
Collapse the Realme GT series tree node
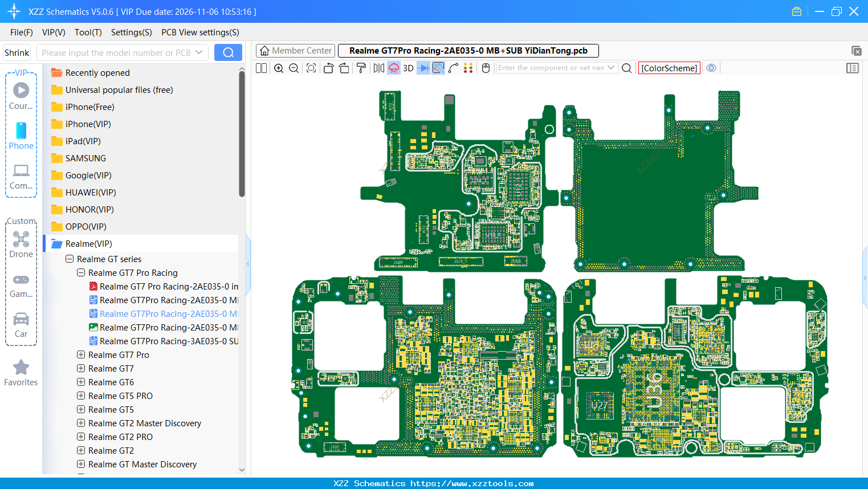pos(70,259)
